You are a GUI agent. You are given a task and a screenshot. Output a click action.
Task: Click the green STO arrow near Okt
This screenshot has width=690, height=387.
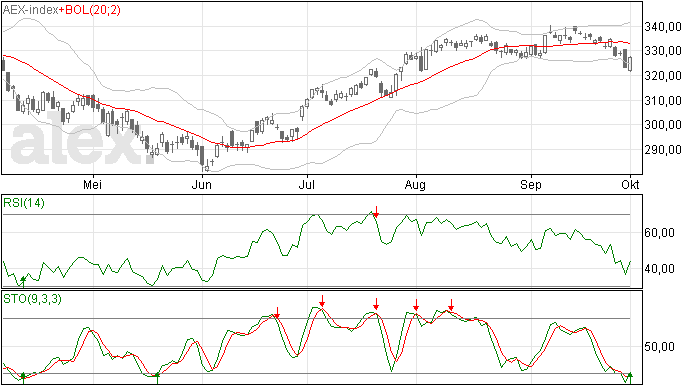(x=630, y=378)
